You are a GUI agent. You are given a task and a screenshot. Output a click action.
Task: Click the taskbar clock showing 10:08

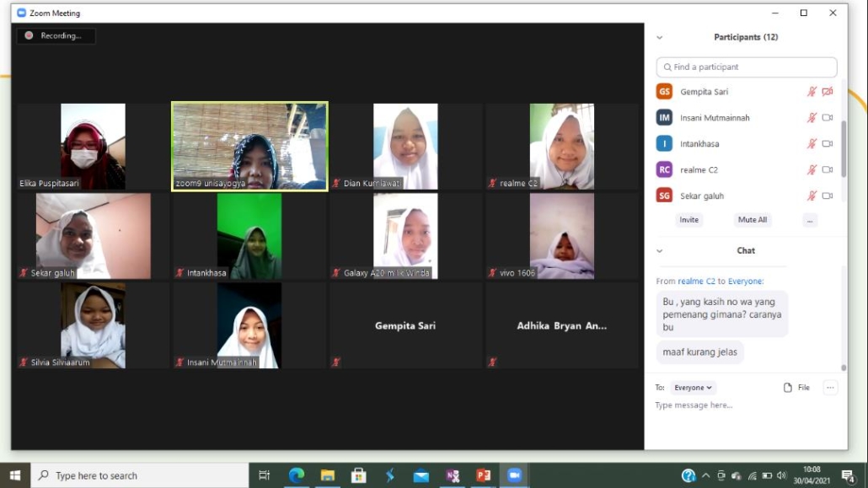(x=812, y=475)
